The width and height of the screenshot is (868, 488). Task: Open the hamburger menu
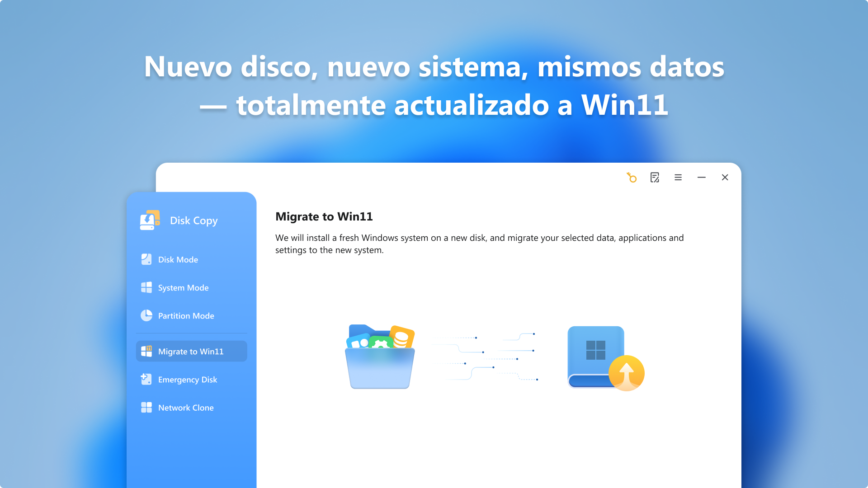coord(678,178)
